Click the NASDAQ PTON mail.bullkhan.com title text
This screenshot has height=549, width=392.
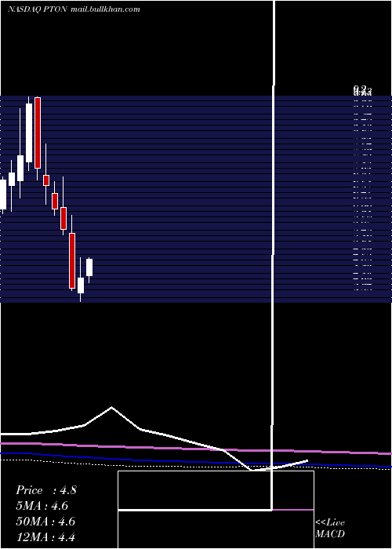point(74,9)
